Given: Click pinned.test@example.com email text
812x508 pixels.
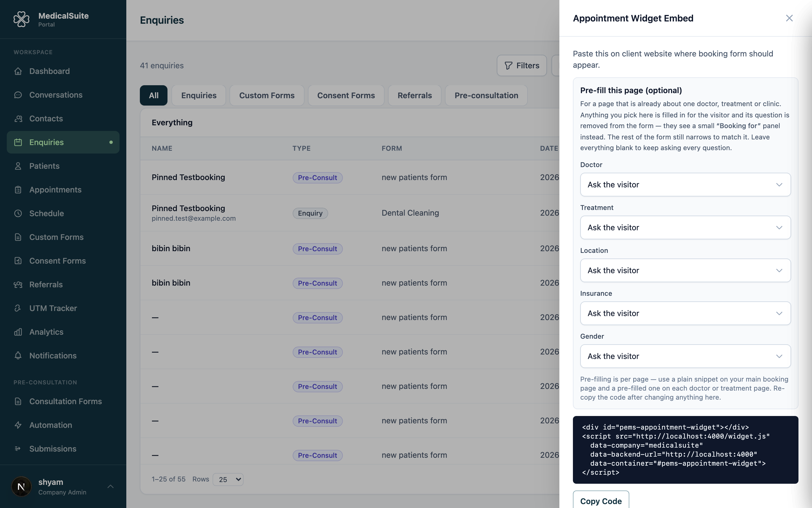Looking at the screenshot, I should (194, 218).
